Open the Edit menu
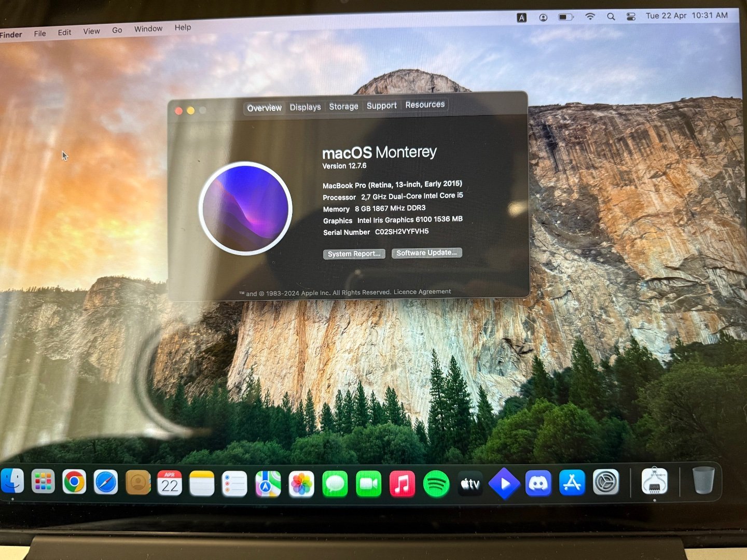 (64, 32)
